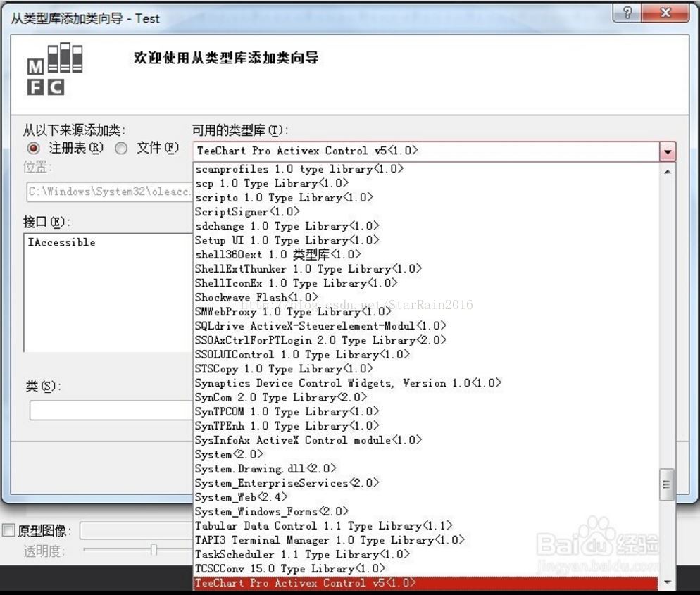Close the wizard dialog window
700x595 pixels.
pos(665,13)
